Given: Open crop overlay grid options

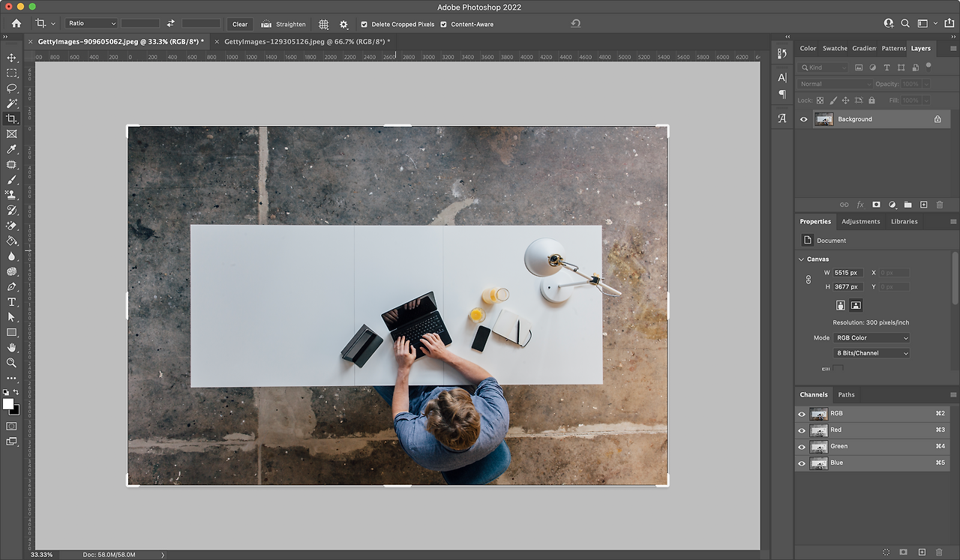Looking at the screenshot, I should (x=324, y=24).
